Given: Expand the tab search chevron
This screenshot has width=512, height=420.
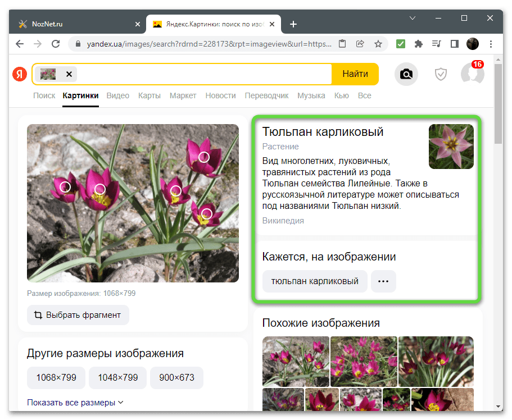Looking at the screenshot, I should [x=413, y=18].
